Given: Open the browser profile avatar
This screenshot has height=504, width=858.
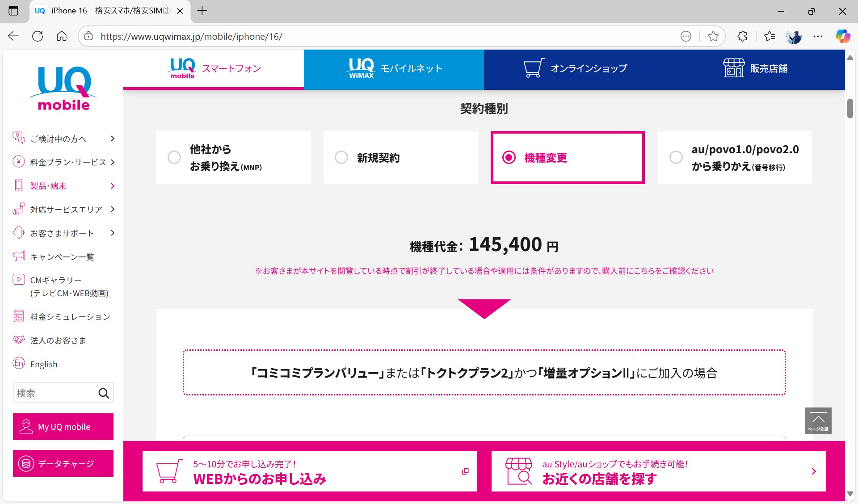Looking at the screenshot, I should coord(794,36).
